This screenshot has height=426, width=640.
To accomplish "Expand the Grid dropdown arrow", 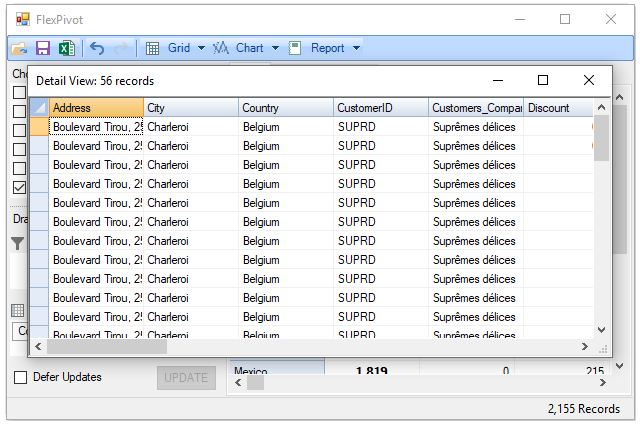I will [201, 48].
